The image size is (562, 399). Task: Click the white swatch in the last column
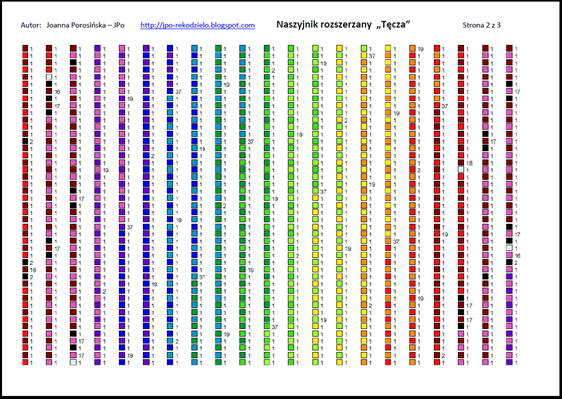[509, 248]
